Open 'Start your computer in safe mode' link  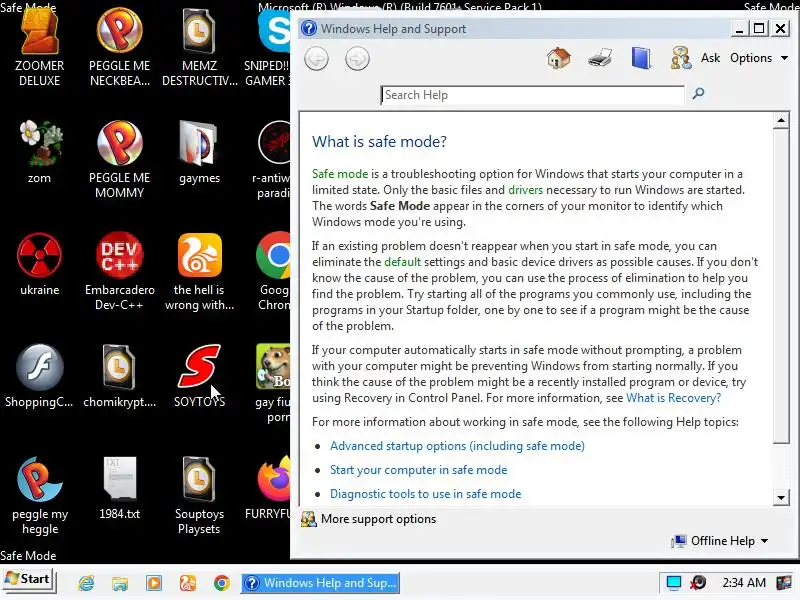418,470
